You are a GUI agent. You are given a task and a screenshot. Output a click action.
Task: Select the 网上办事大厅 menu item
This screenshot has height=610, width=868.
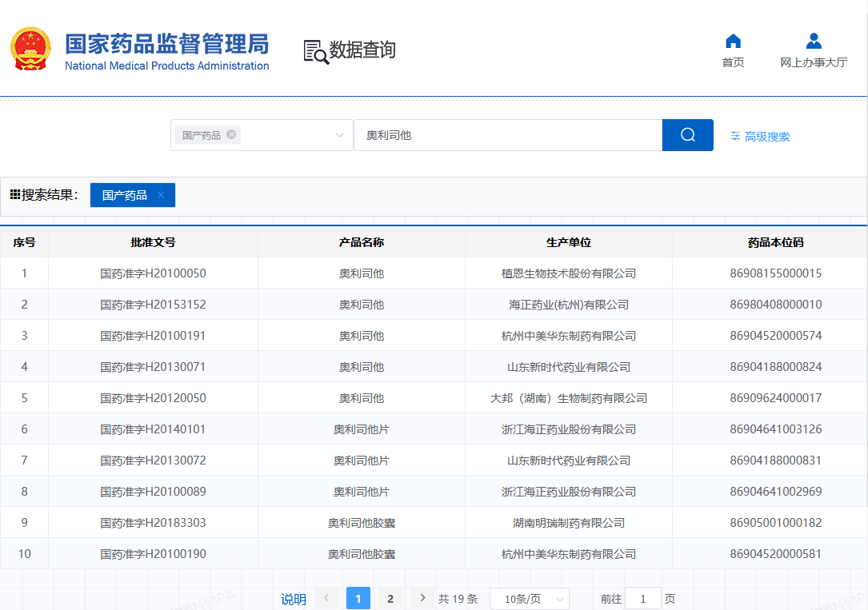pos(813,62)
